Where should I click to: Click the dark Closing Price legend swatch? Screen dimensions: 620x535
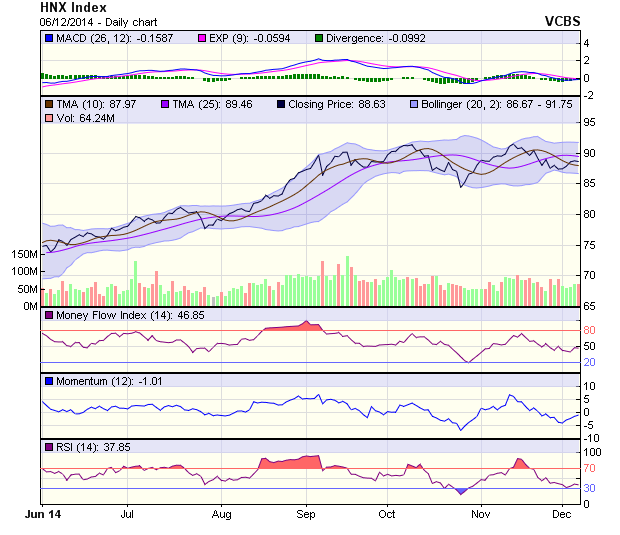(x=282, y=103)
